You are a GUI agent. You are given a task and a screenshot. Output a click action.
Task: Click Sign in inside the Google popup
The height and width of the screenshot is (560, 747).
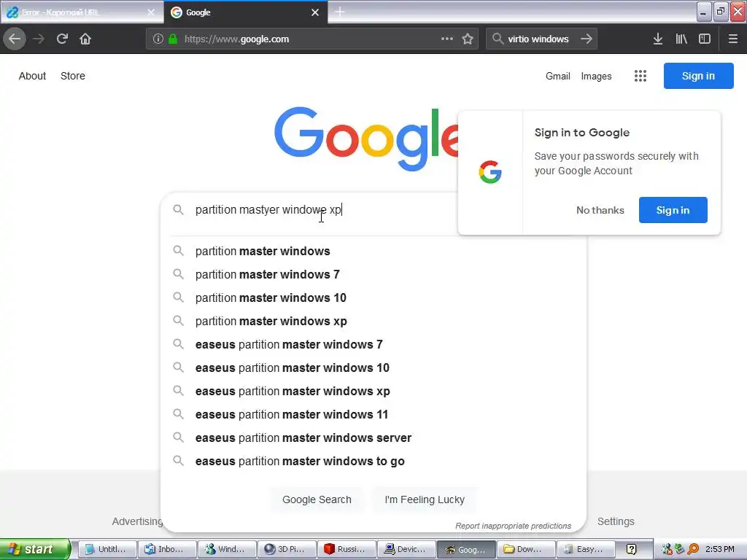point(673,210)
